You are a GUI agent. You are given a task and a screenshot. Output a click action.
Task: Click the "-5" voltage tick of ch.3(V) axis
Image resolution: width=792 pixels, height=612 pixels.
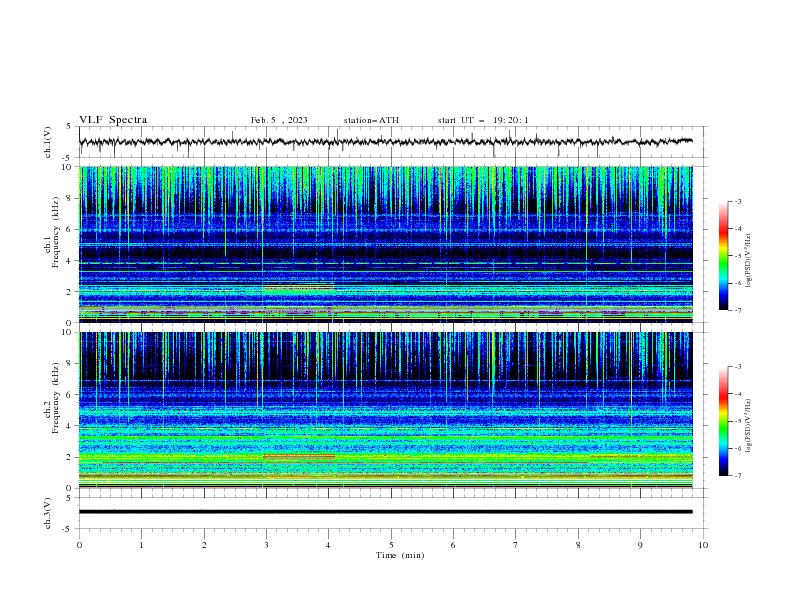pyautogui.click(x=67, y=529)
